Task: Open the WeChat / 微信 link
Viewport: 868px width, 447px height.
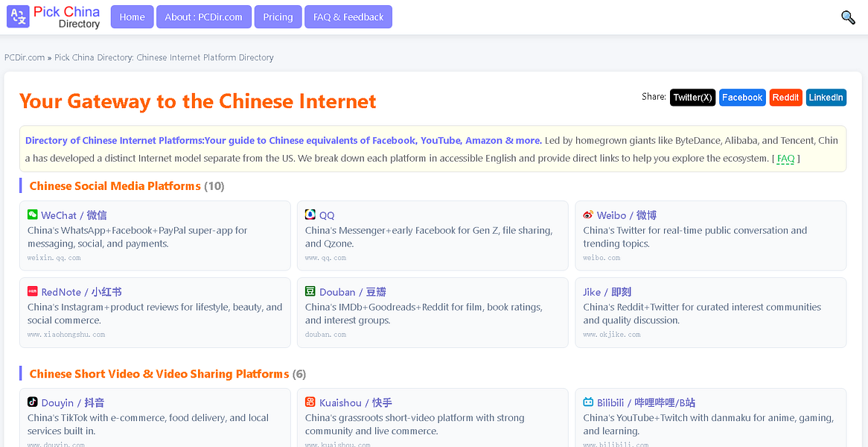Action: [74, 215]
